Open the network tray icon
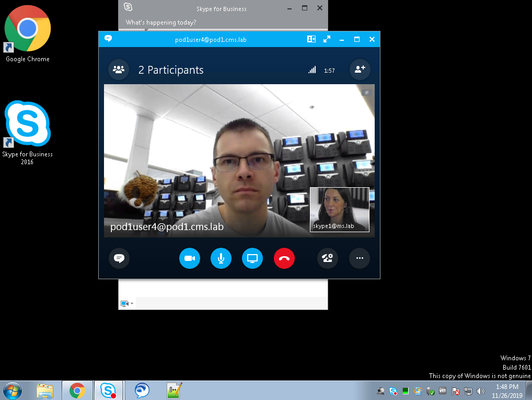532x400 pixels. (468, 391)
